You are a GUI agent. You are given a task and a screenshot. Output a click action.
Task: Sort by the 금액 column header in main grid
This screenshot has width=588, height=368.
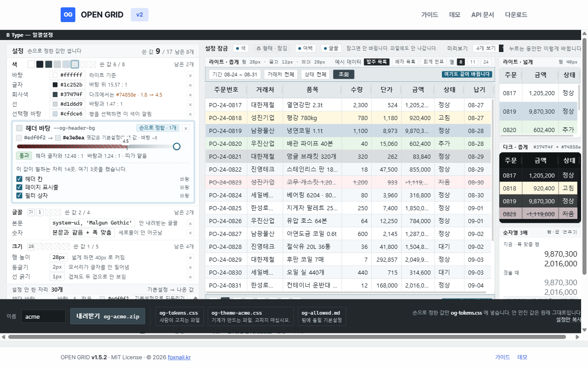click(x=418, y=90)
